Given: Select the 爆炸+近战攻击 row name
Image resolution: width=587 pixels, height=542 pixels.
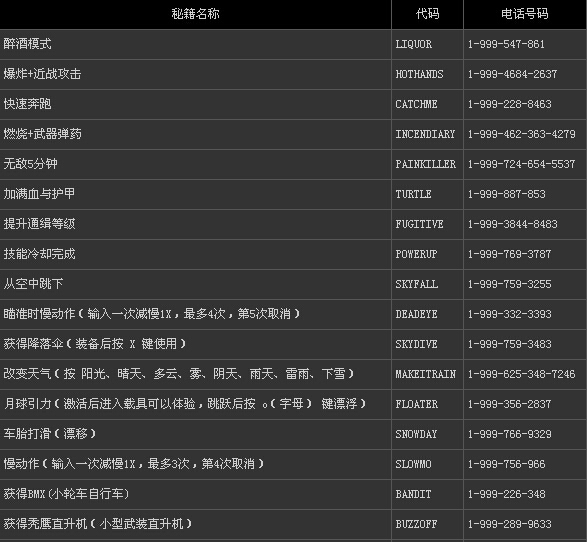Looking at the screenshot, I should click(42, 74).
